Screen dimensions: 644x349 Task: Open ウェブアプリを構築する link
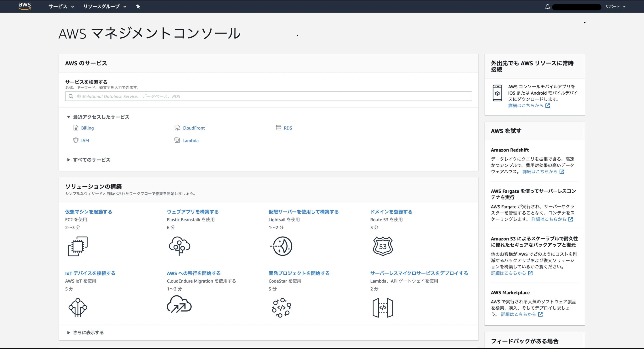tap(193, 212)
